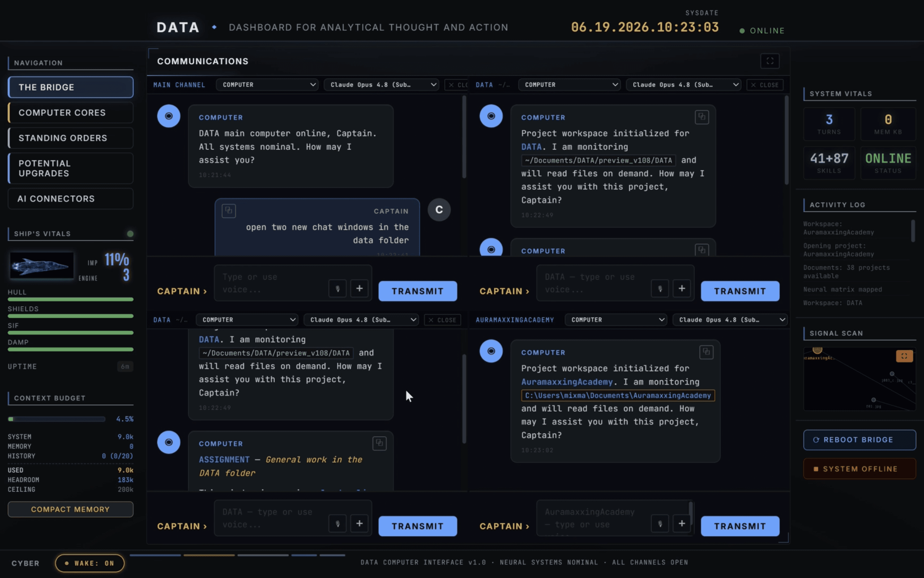Viewport: 924px width, 578px height.
Task: Expand the Signal Scan map
Action: coord(904,356)
